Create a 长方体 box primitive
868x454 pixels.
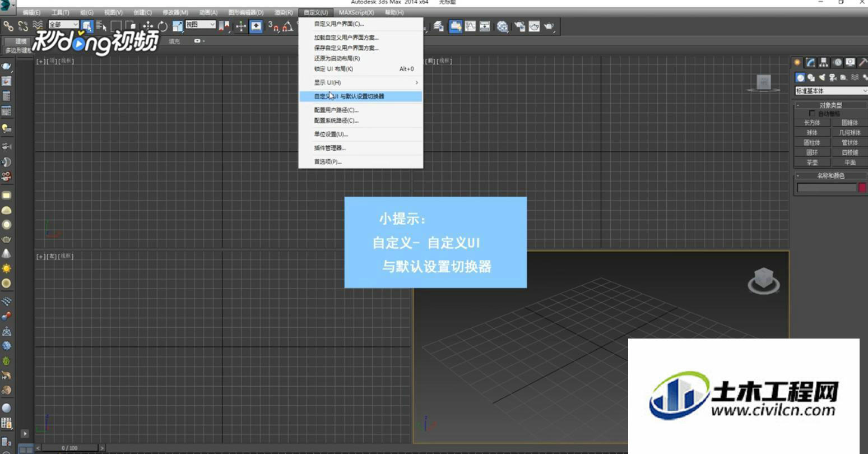click(812, 123)
